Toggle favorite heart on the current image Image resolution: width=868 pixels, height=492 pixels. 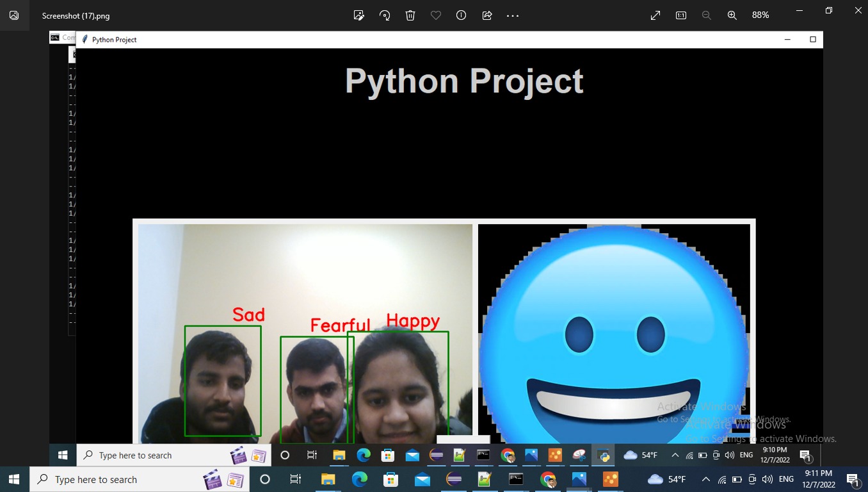point(436,15)
